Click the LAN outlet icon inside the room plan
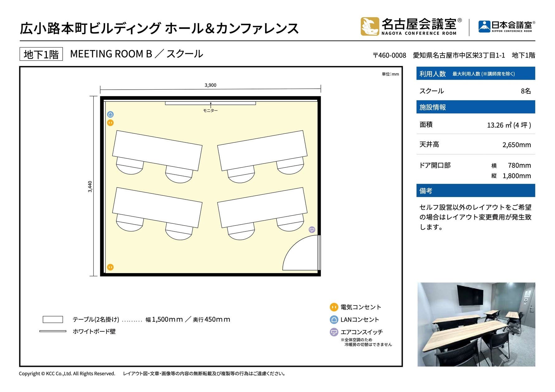The width and height of the screenshot is (555, 392). pyautogui.click(x=110, y=114)
